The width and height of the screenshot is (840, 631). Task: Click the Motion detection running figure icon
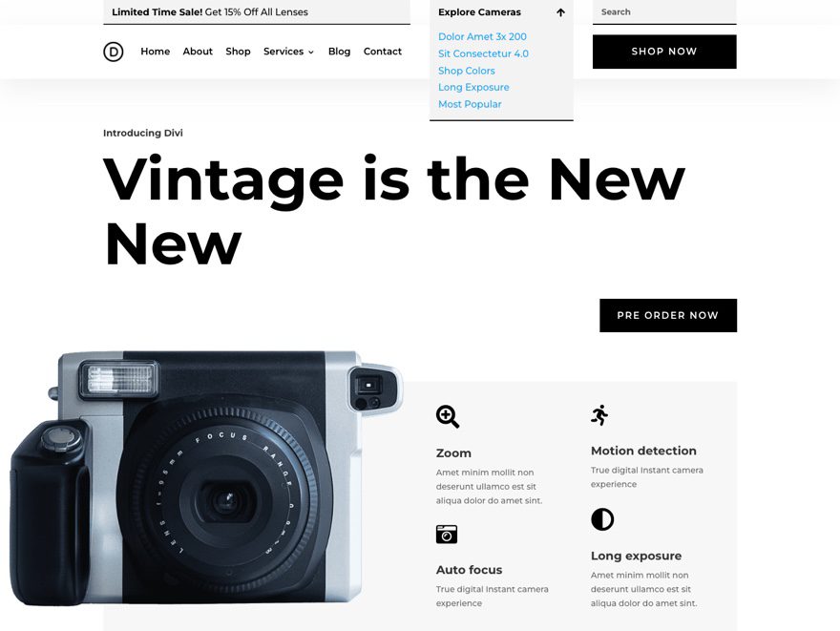point(600,415)
